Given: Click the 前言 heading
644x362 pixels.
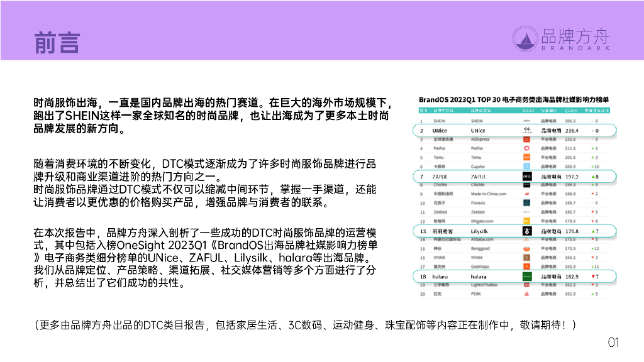Looking at the screenshot, I should click(57, 43).
